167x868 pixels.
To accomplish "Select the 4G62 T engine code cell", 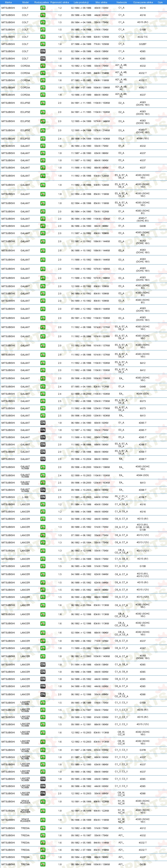I will tap(143, 88).
